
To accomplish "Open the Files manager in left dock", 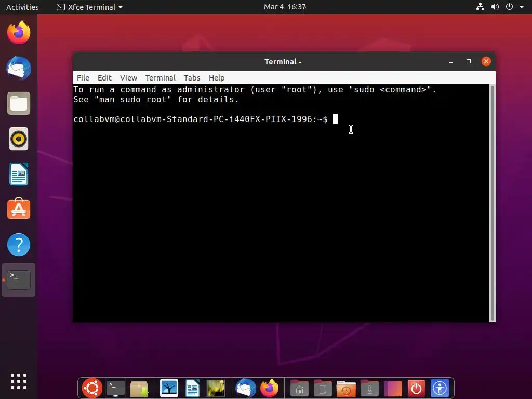I will [19, 103].
